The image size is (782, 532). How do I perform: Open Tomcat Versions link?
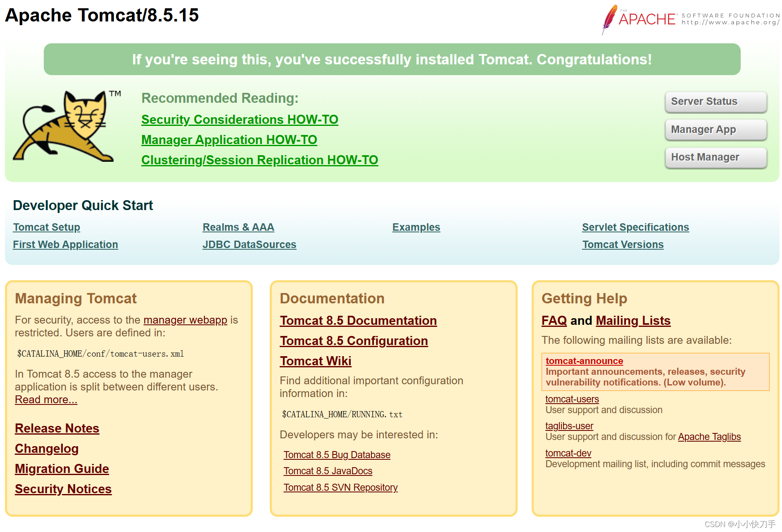(x=623, y=245)
